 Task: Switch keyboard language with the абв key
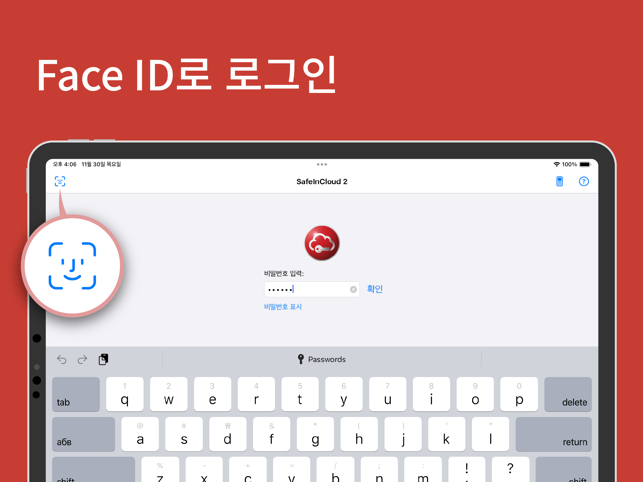83,435
